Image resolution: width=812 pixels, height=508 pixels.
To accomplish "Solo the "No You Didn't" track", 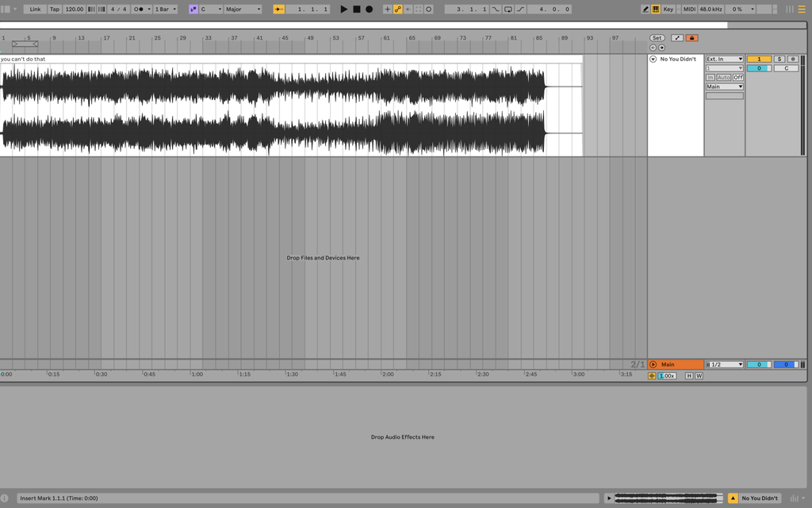I will click(779, 59).
